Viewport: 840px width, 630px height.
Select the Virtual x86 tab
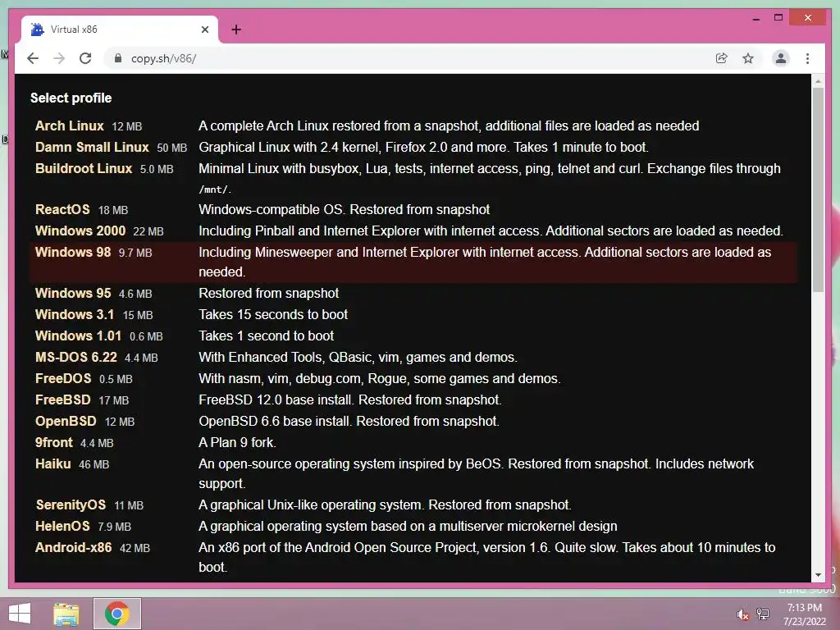click(120, 30)
